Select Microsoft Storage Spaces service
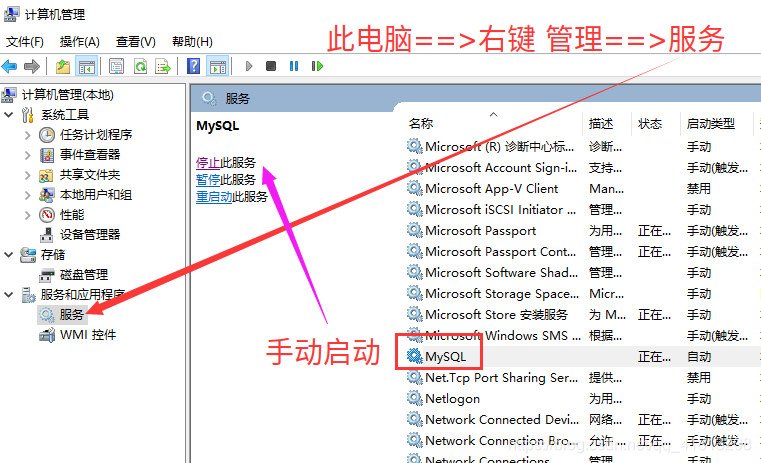 click(582, 294)
